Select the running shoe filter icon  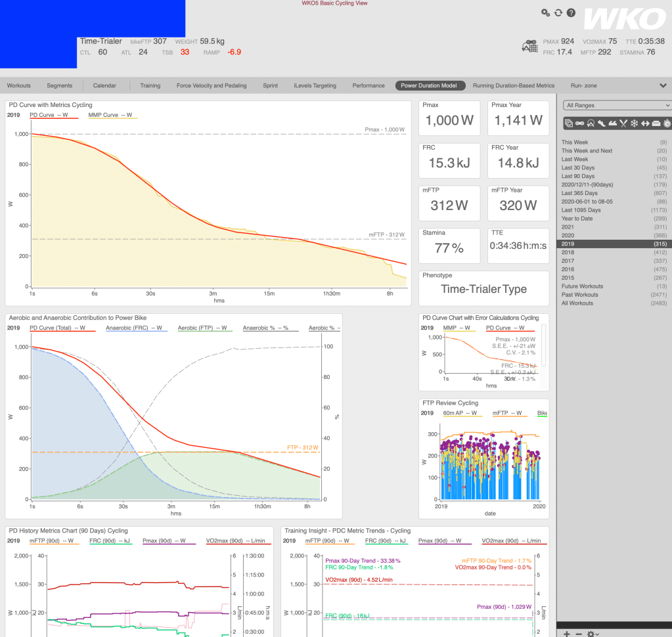602,123
